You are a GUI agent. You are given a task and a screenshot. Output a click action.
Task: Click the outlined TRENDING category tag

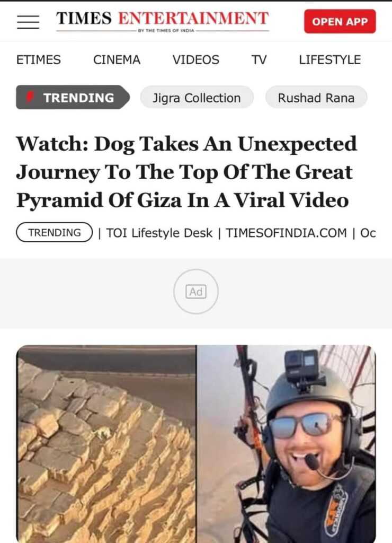coord(55,232)
